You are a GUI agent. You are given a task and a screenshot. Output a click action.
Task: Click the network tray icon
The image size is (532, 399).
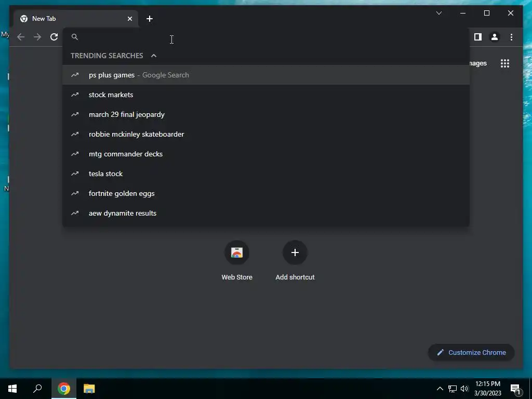[453, 389]
